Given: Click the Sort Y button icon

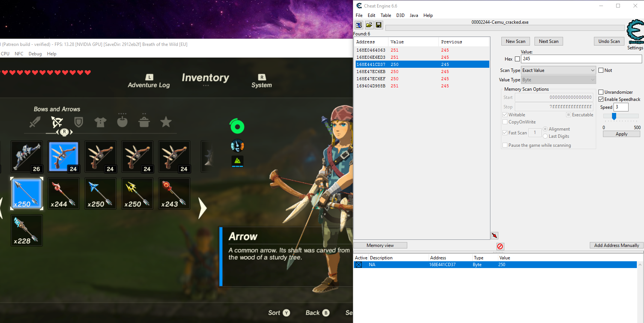Looking at the screenshot, I should pos(286,313).
